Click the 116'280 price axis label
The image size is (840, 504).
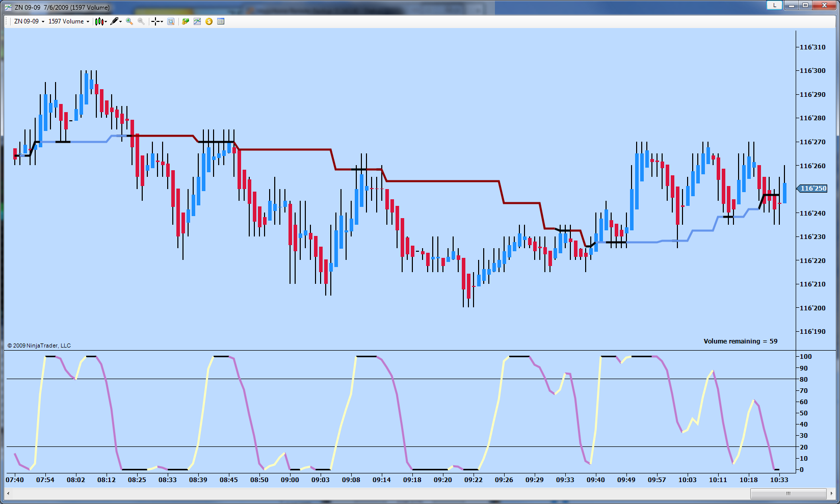(x=812, y=118)
